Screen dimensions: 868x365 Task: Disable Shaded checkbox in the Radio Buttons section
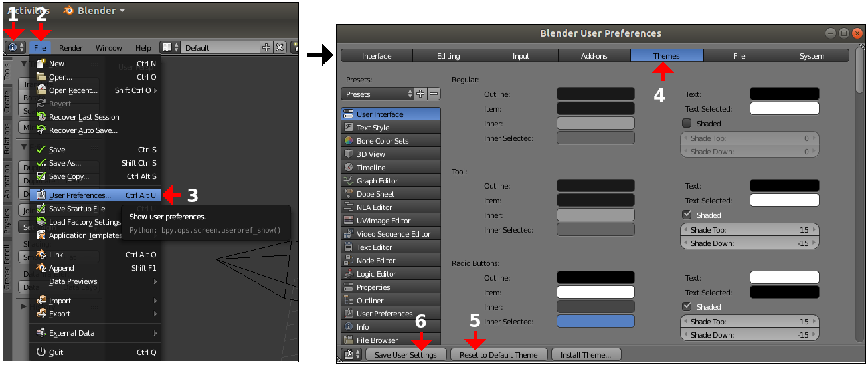687,306
